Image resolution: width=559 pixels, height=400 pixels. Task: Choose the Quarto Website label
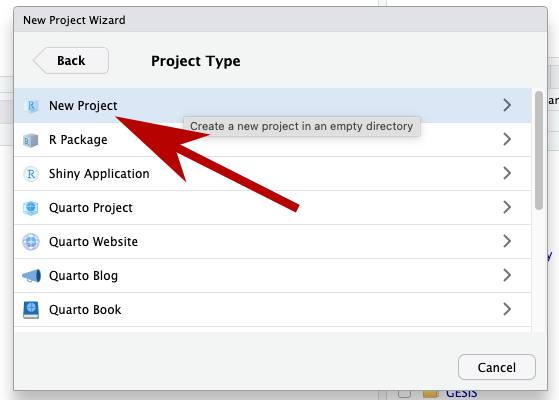pyautogui.click(x=93, y=242)
